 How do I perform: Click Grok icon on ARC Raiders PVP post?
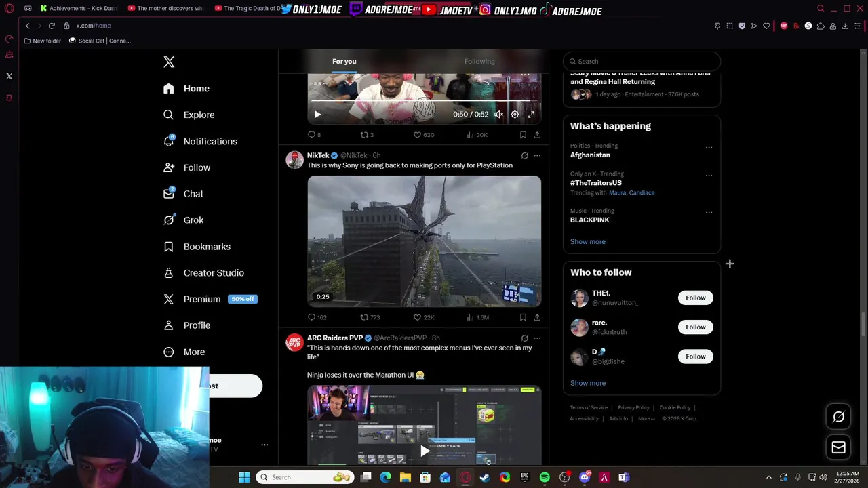[524, 338]
